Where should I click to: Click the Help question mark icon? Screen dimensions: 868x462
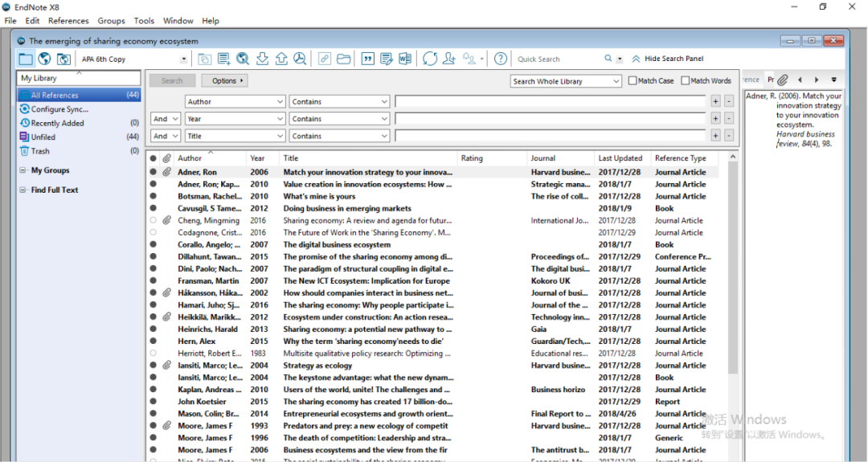(501, 59)
